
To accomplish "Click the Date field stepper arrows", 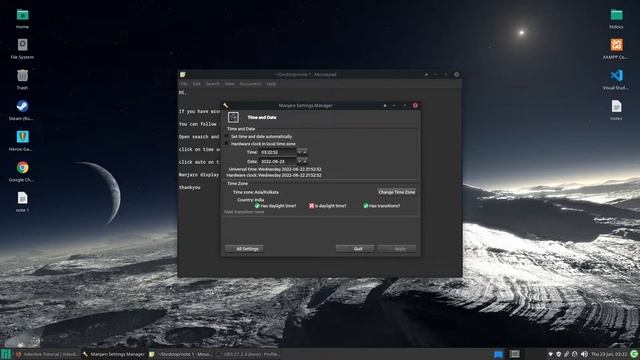I will [x=302, y=162].
